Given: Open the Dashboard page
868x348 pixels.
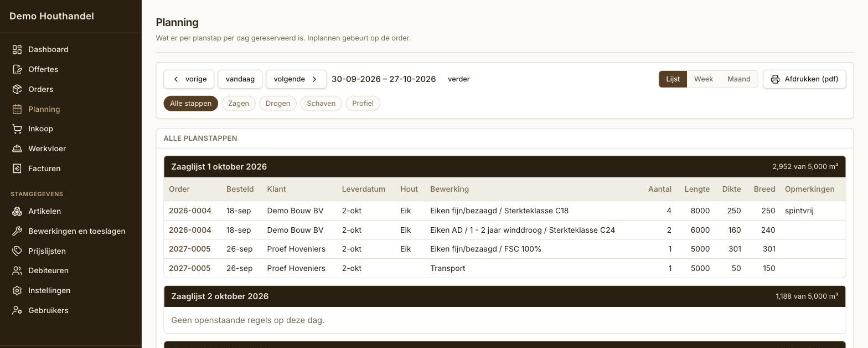Looking at the screenshot, I should (x=48, y=50).
